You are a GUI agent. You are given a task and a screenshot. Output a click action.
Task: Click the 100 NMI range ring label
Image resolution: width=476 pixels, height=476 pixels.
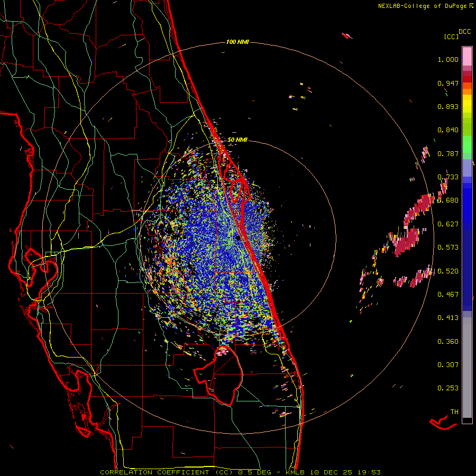(x=237, y=42)
